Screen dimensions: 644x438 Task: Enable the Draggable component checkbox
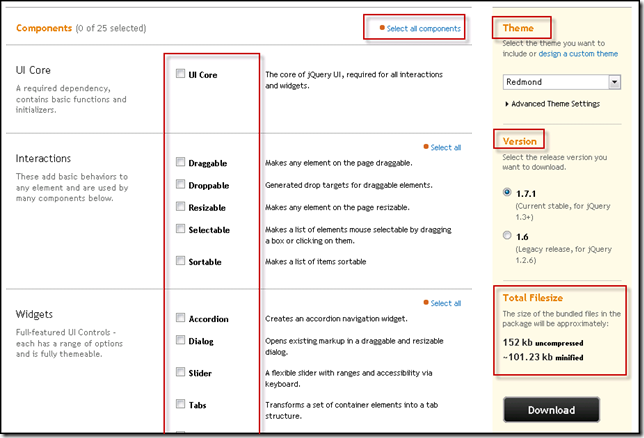(180, 162)
